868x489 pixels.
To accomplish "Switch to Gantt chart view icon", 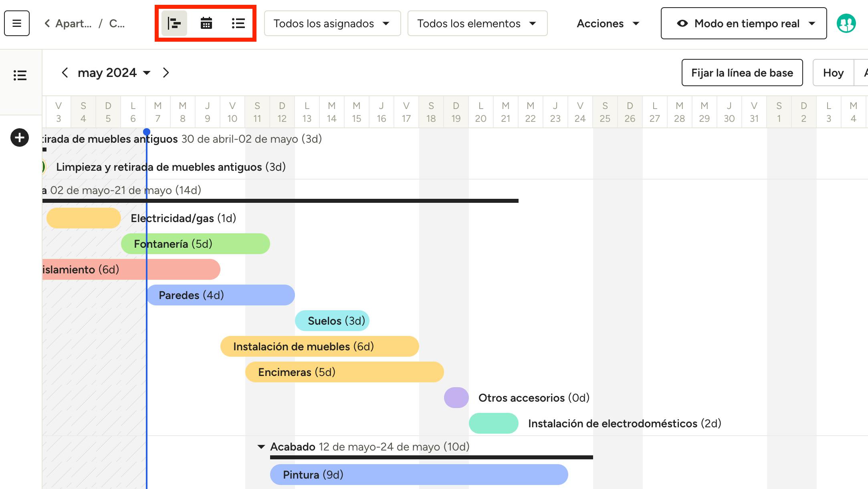I will point(174,23).
